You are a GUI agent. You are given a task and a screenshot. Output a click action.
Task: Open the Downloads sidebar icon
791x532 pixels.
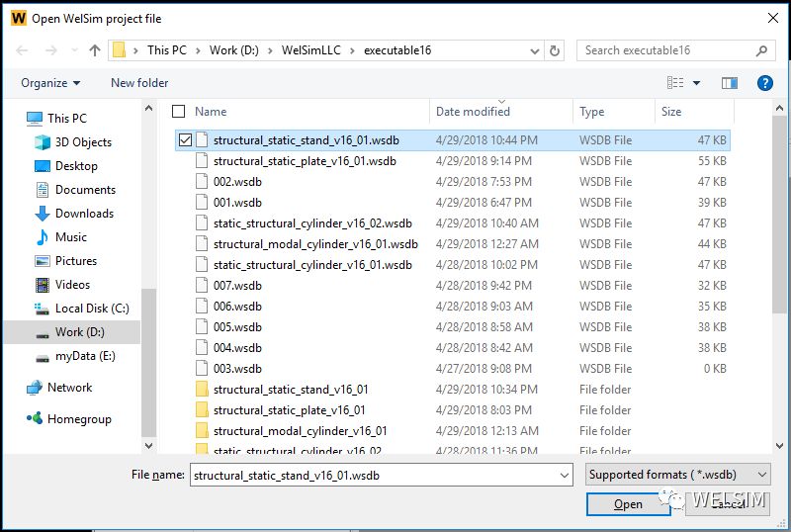point(43,214)
